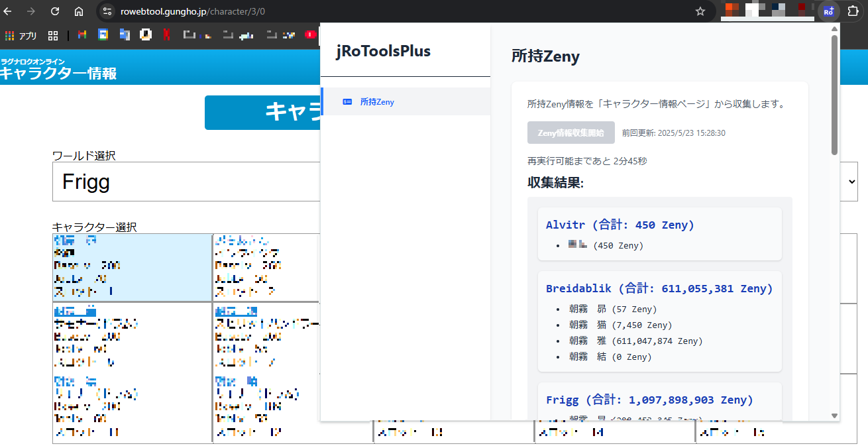868x448 pixels.
Task: Click the 前回更新: 2025/5/23 15:28:30 text
Action: coord(673,133)
